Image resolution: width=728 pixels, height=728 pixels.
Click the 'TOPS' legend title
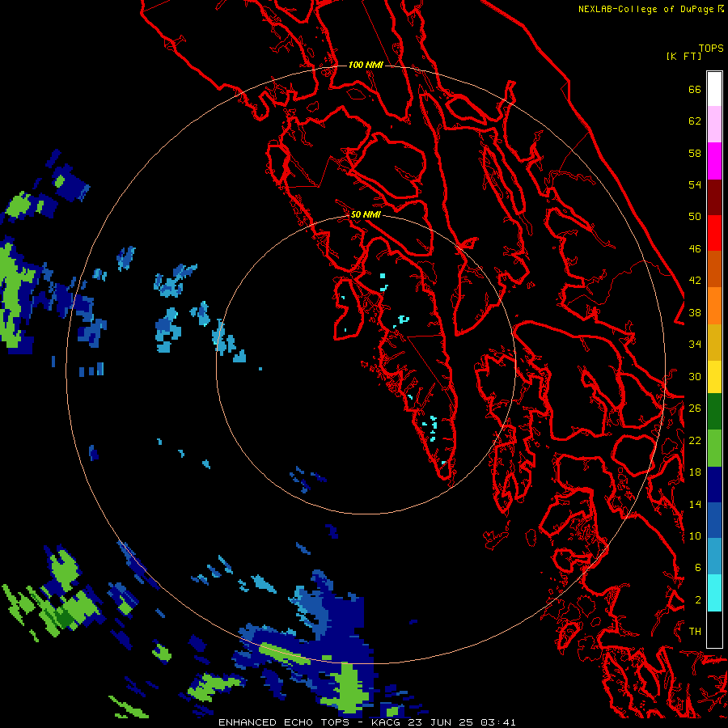pyautogui.click(x=711, y=49)
